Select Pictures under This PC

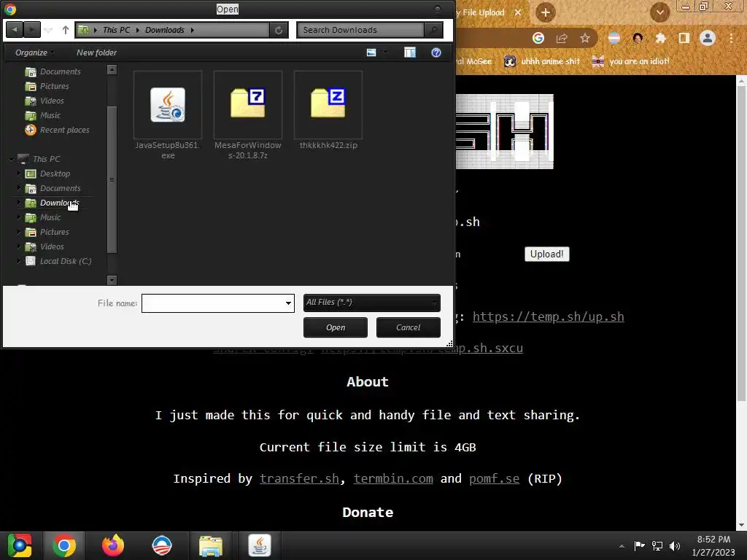[47, 232]
